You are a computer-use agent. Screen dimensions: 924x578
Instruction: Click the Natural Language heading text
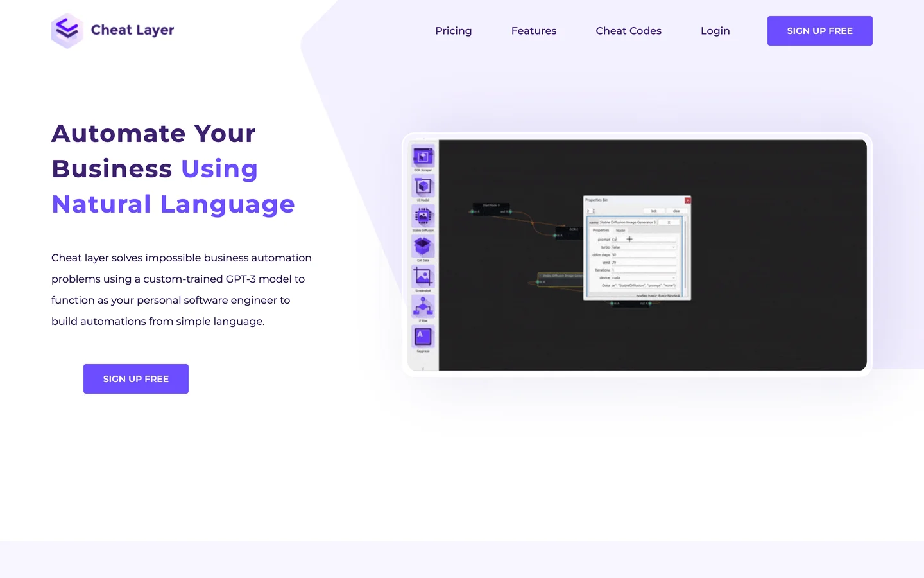pyautogui.click(x=173, y=204)
